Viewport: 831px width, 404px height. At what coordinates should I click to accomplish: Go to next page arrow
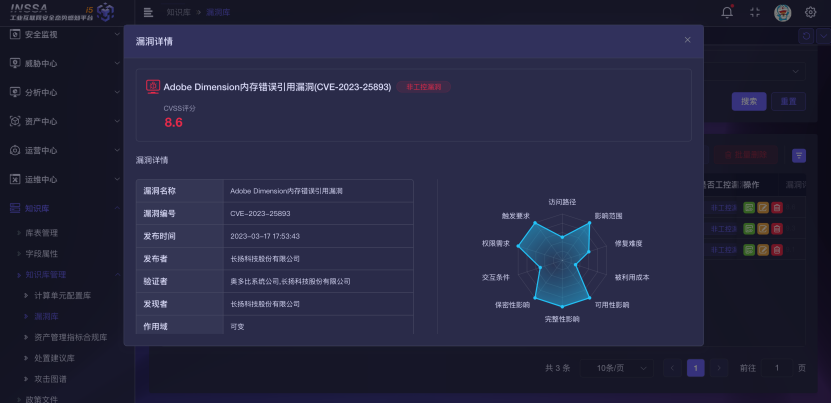tap(719, 368)
